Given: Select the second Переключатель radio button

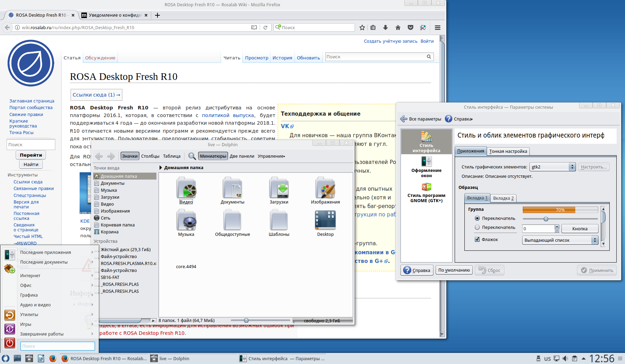Looking at the screenshot, I should [477, 228].
